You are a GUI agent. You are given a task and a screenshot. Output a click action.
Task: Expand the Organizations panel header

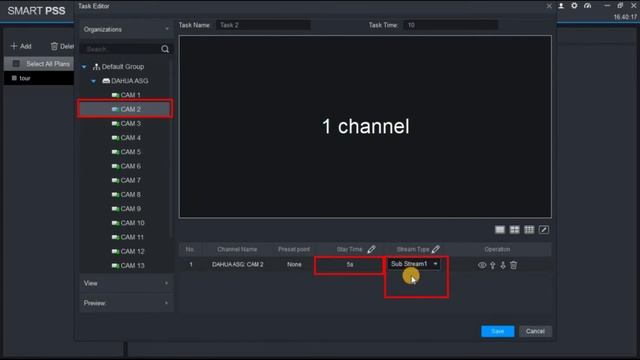click(x=126, y=29)
